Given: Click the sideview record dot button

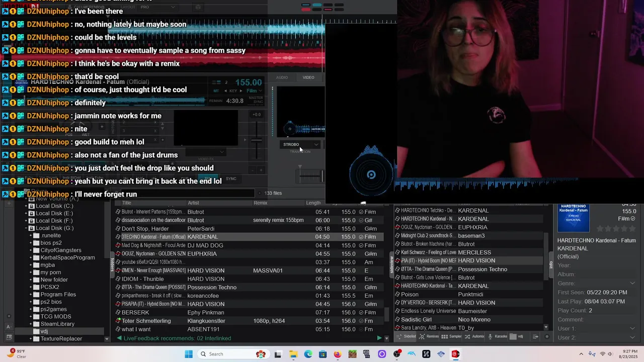Looking at the screenshot, I should (x=547, y=336).
